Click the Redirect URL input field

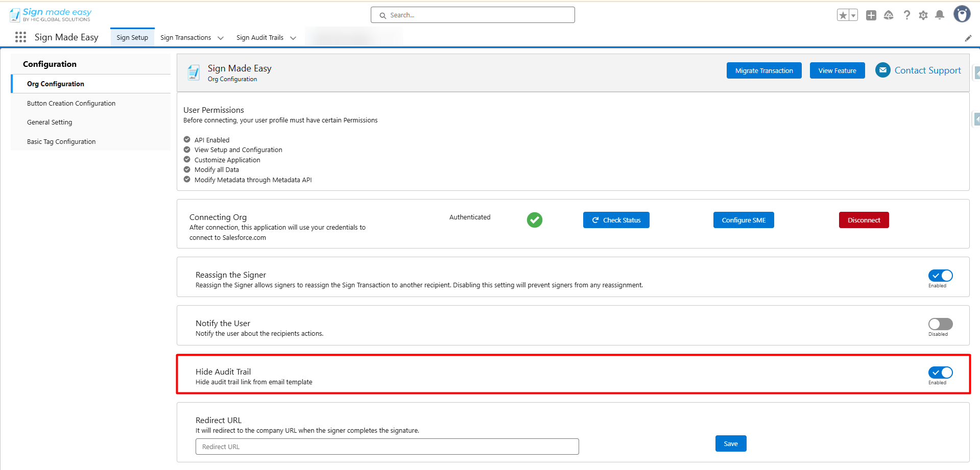point(387,447)
